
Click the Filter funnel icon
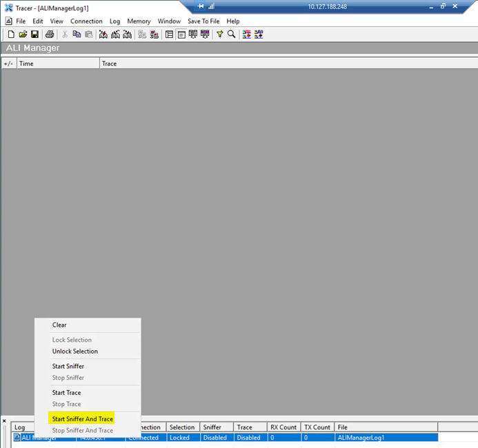[220, 34]
